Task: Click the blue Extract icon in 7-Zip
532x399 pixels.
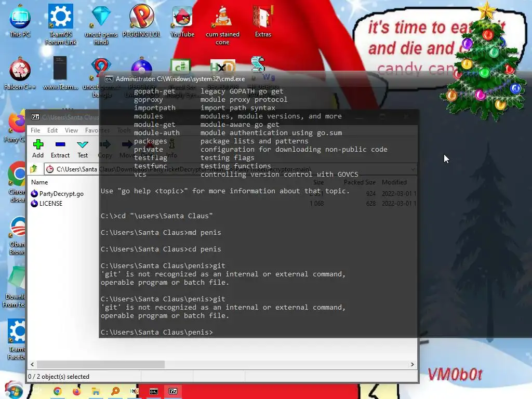Action: coord(60,144)
